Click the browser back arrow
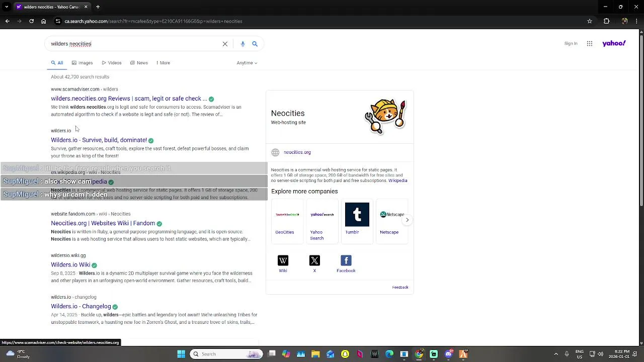The height and width of the screenshot is (362, 644). click(x=7, y=21)
